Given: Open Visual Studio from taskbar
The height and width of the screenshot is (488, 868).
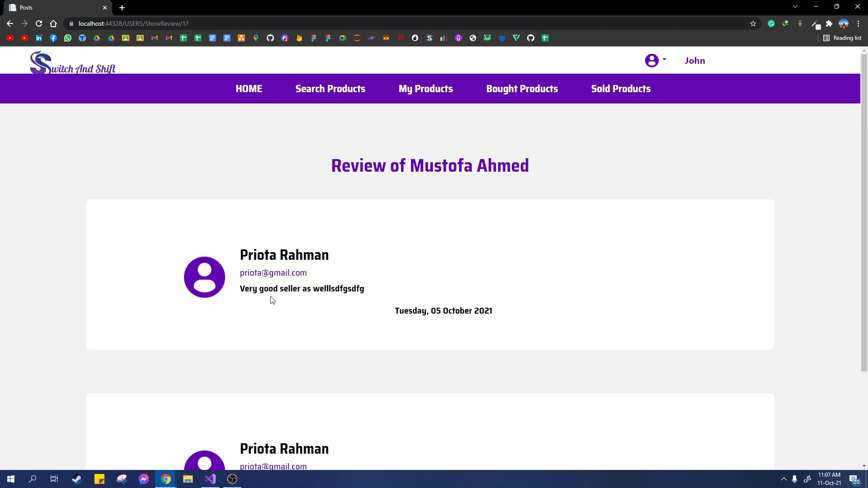Looking at the screenshot, I should click(210, 479).
